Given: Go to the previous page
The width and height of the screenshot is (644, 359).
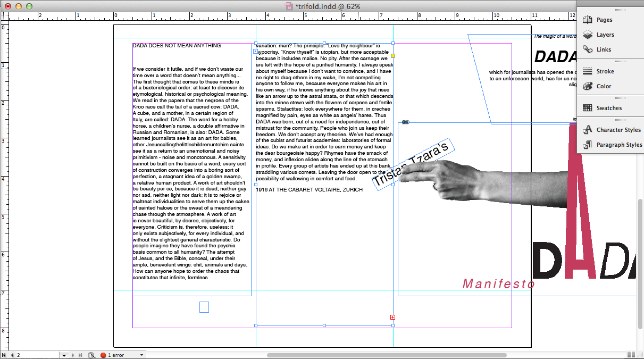Looking at the screenshot, I should pyautogui.click(x=12, y=355).
